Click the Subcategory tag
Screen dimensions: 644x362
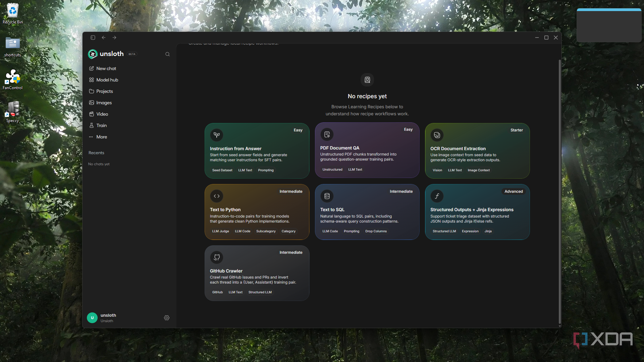pyautogui.click(x=266, y=231)
